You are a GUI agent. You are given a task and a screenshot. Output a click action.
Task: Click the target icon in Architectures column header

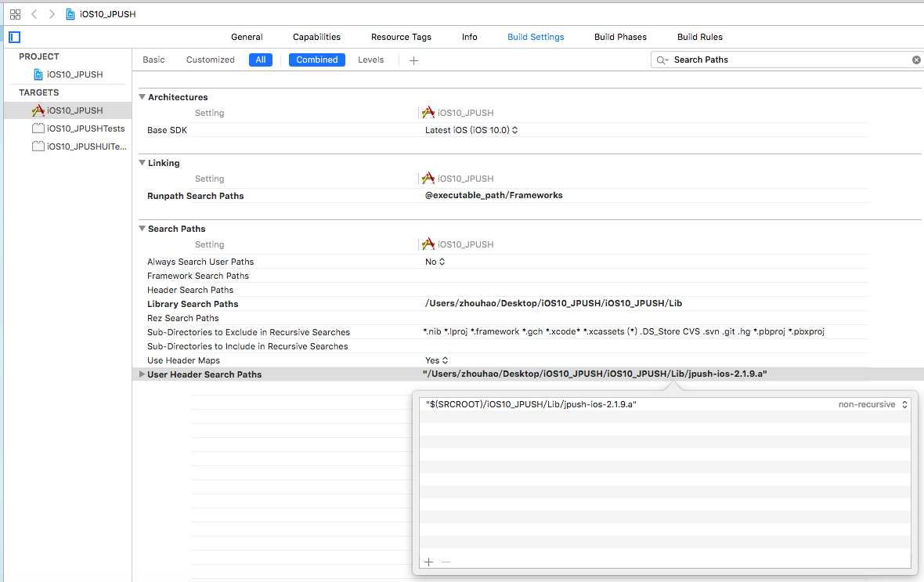[x=428, y=112]
